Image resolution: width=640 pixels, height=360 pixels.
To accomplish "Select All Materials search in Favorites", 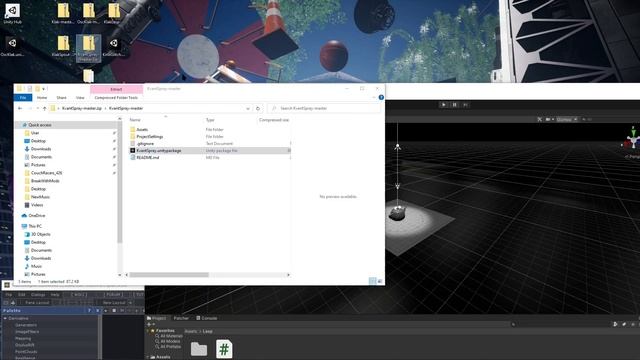I will 168,336.
